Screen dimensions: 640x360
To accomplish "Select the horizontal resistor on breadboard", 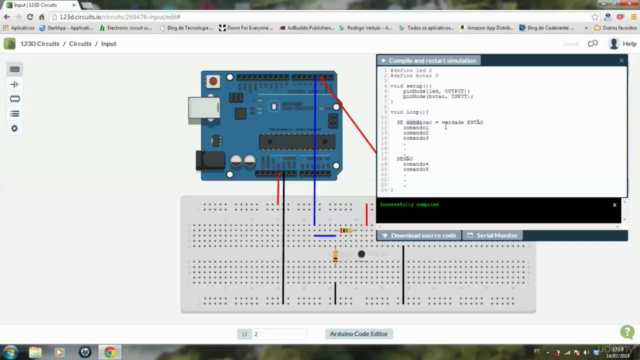I will pos(345,231).
